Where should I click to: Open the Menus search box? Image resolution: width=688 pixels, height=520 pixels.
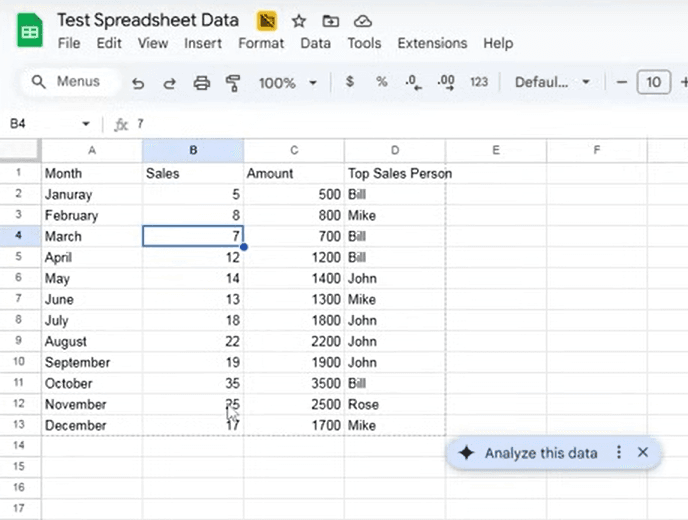point(70,82)
